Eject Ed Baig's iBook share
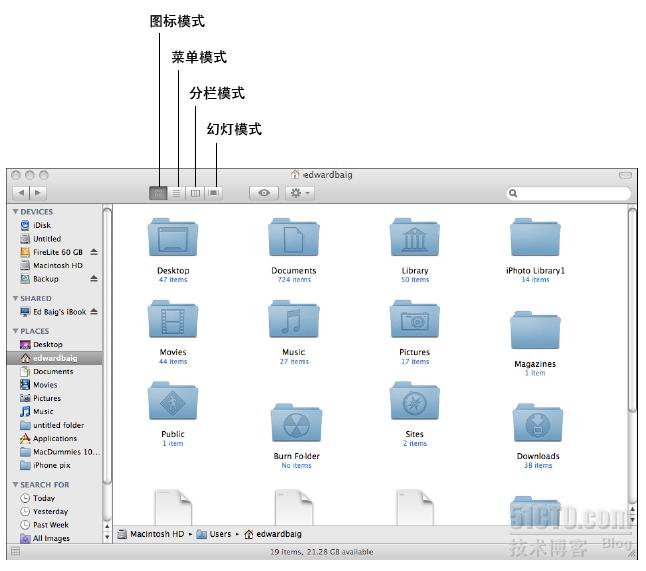The image size is (646, 571). [94, 311]
